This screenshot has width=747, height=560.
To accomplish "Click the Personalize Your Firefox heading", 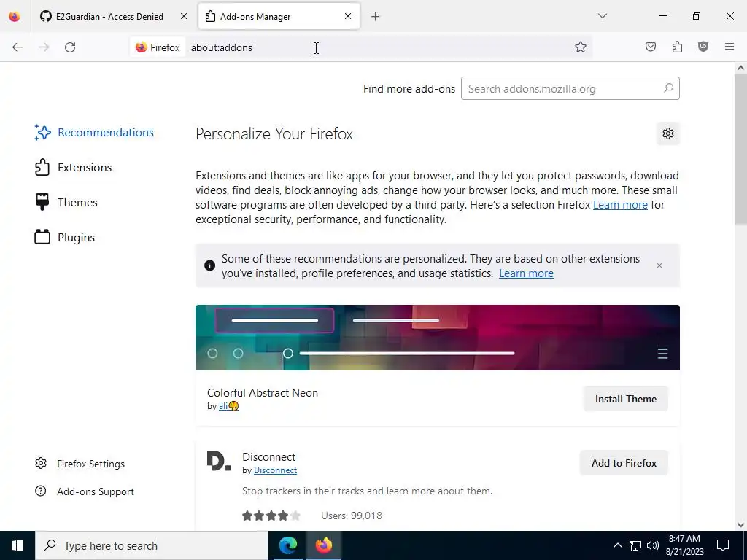I will click(x=274, y=134).
